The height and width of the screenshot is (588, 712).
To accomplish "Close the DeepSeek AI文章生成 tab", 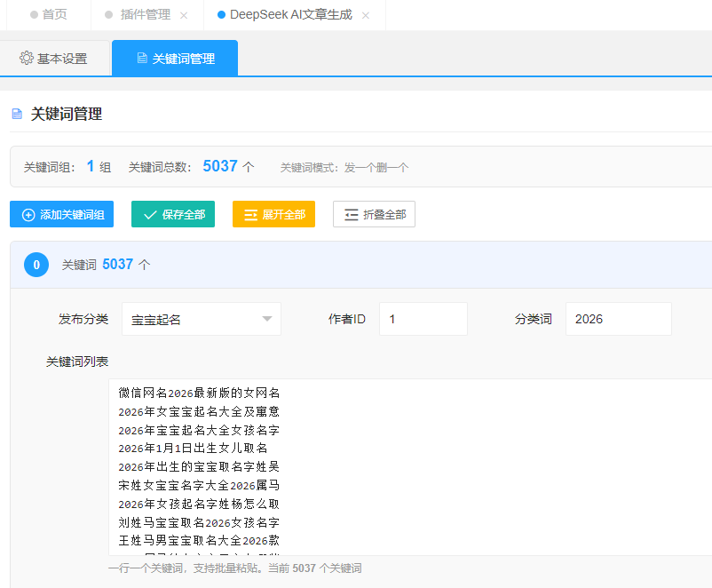I will (x=366, y=15).
